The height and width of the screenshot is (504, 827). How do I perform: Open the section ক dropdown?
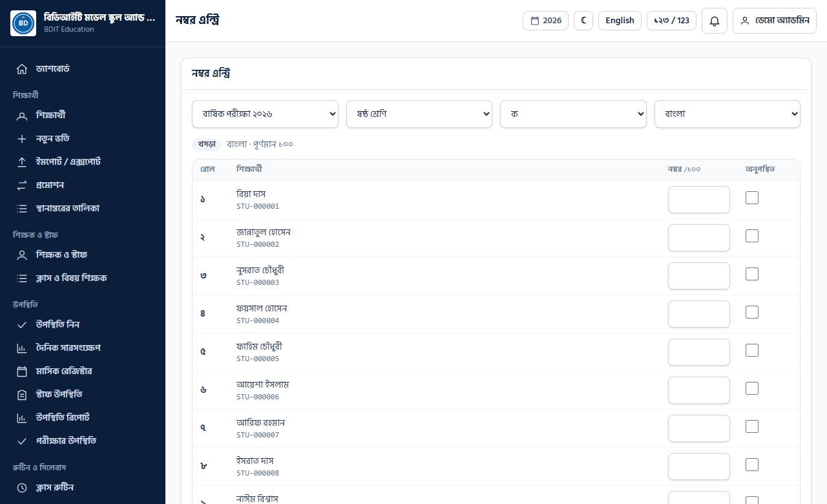click(573, 114)
